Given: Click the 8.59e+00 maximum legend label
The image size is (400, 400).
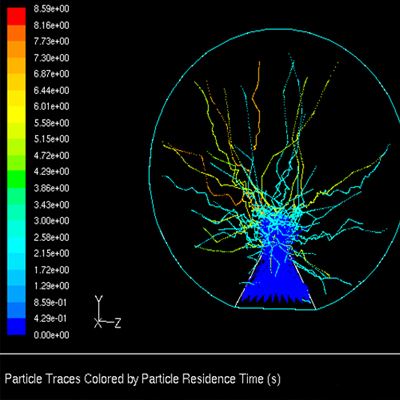Looking at the screenshot, I should click(x=51, y=9).
